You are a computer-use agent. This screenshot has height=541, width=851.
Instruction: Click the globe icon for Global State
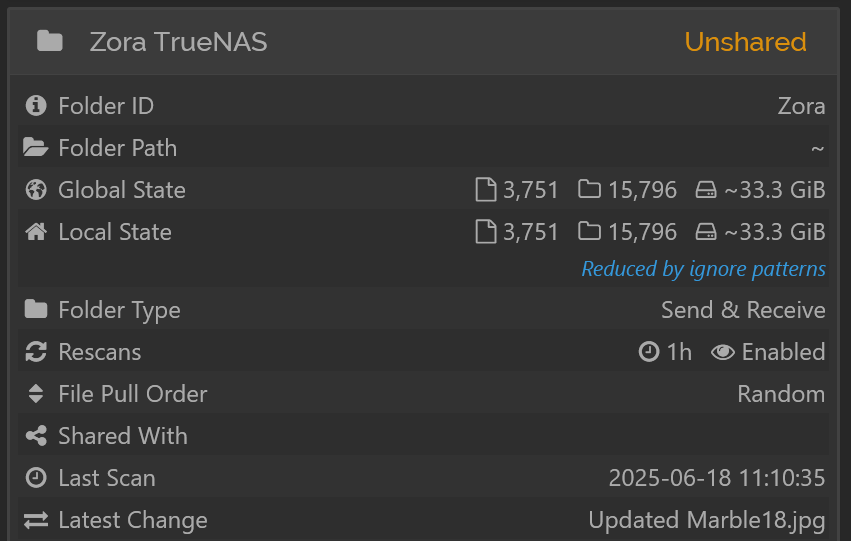pyautogui.click(x=36, y=189)
